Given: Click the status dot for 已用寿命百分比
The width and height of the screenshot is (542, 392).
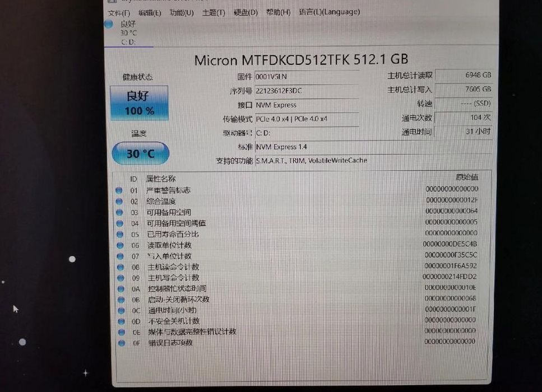Looking at the screenshot, I should [120, 235].
